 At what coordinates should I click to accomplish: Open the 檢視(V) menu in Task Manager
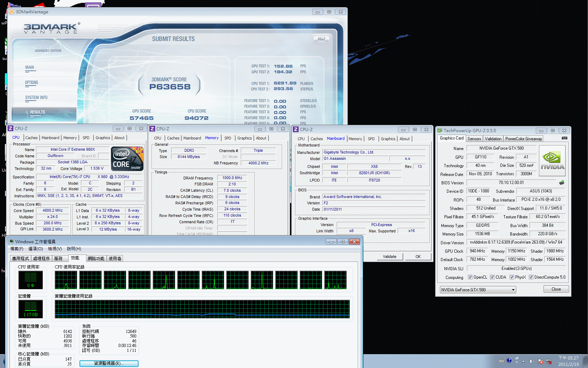(x=55, y=249)
